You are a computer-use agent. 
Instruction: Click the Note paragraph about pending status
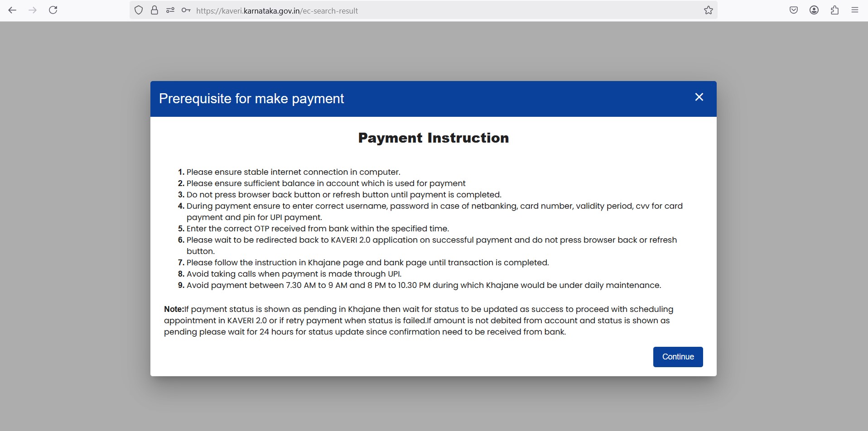[419, 321]
